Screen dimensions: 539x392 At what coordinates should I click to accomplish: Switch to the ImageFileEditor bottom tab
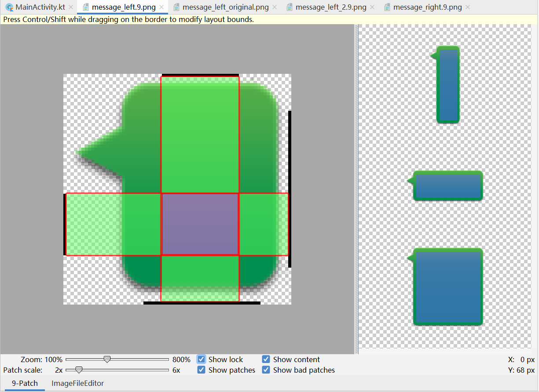tap(78, 383)
